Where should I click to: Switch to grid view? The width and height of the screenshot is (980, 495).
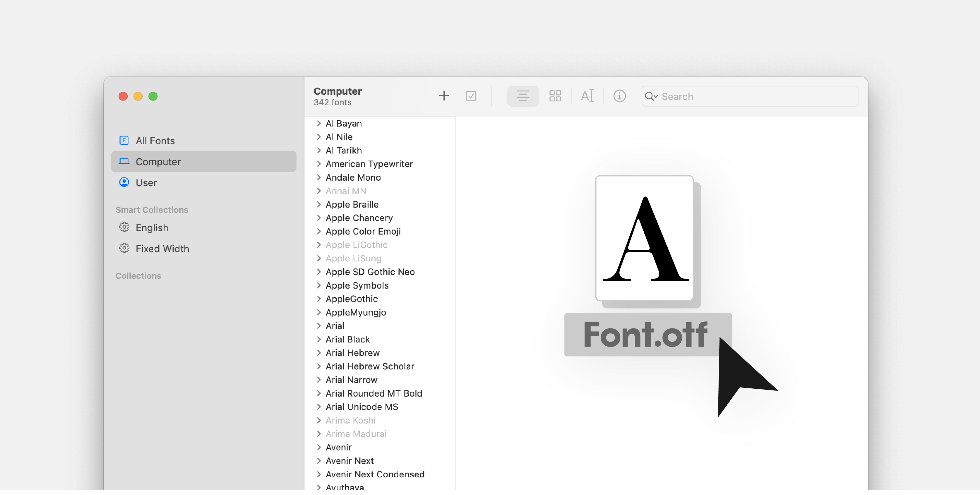[x=555, y=96]
